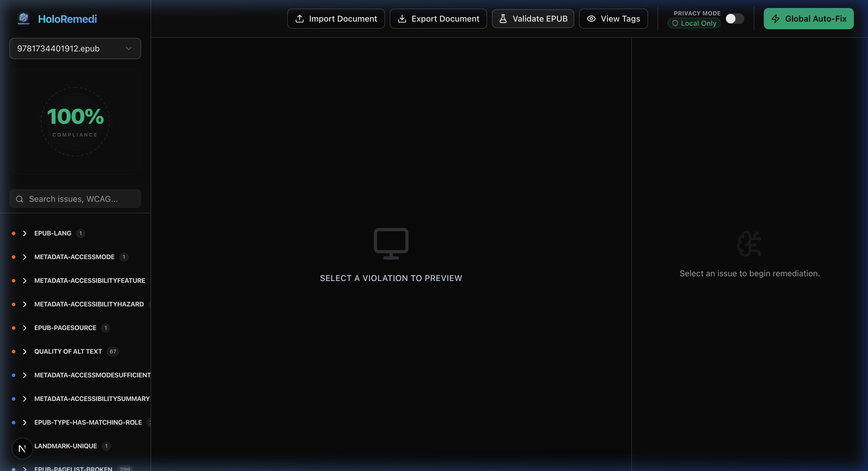Image resolution: width=868 pixels, height=471 pixels.
Task: Focus the Search issues input field
Action: pos(81,199)
